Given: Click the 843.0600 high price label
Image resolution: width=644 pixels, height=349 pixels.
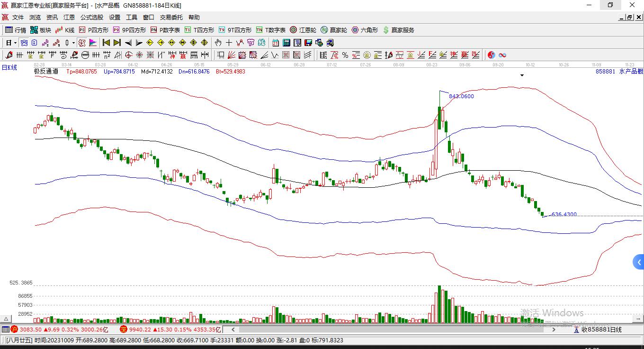Looking at the screenshot, I should [461, 96].
